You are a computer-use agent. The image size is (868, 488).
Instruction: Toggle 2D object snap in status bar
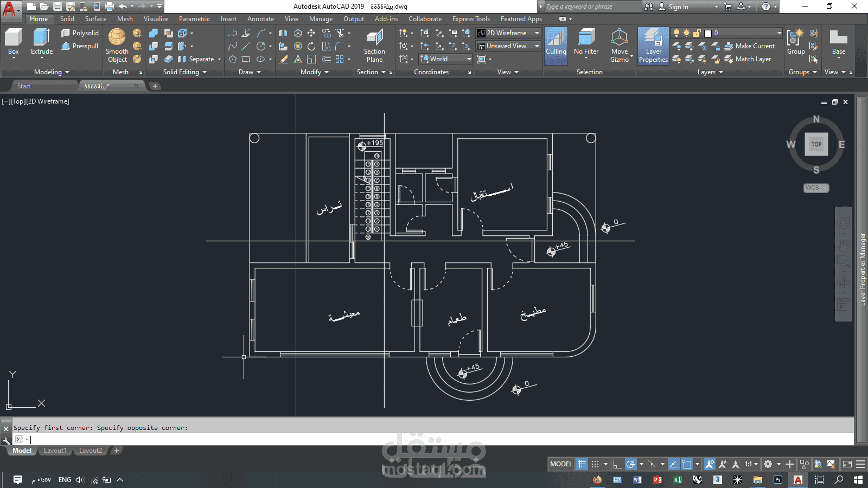tap(687, 464)
